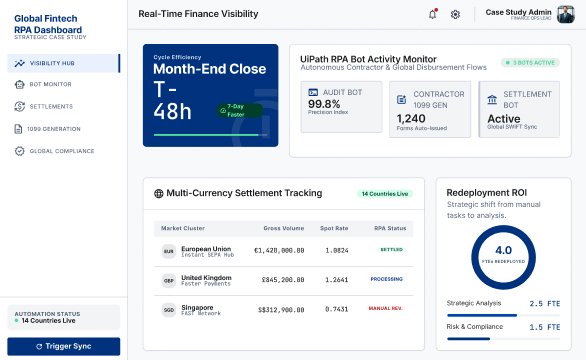Click Strategic Analysis progress bar
Viewport: 586px width, 360px height.
(x=503, y=316)
